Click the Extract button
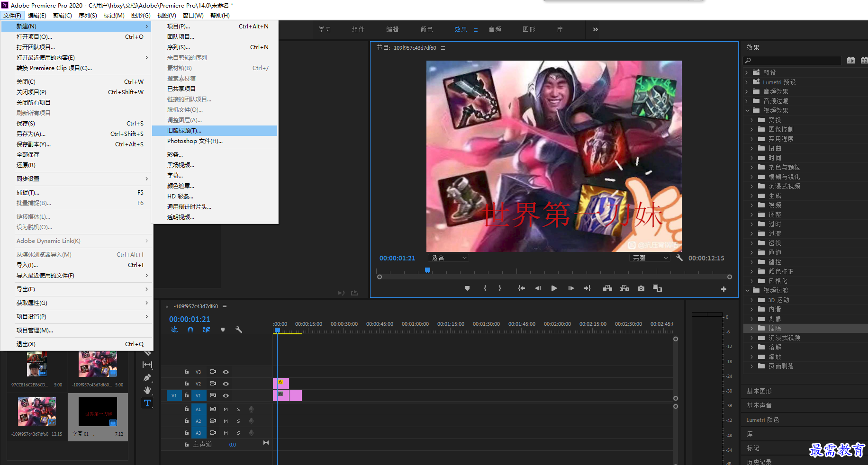This screenshot has width=868, height=465. tap(624, 288)
